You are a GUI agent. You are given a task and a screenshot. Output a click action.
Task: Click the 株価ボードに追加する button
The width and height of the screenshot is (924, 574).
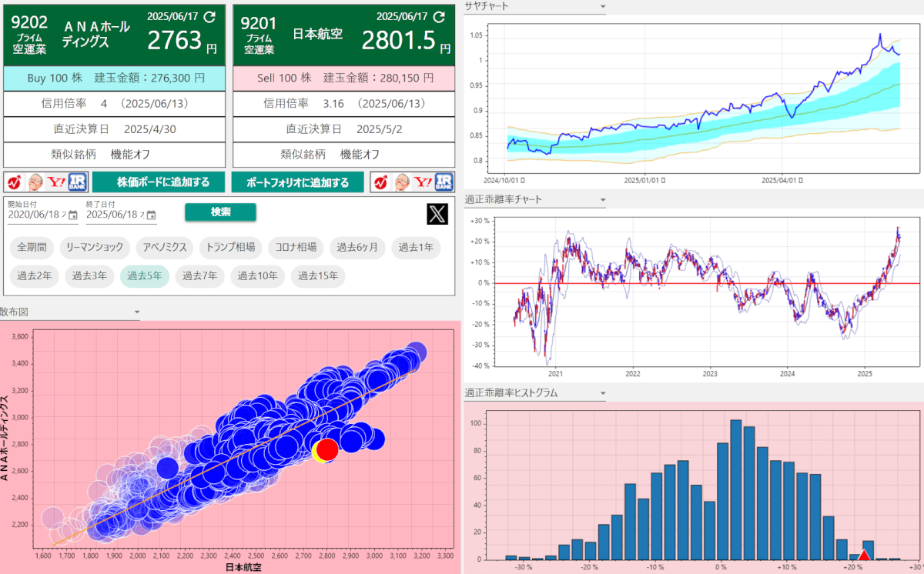tap(159, 182)
